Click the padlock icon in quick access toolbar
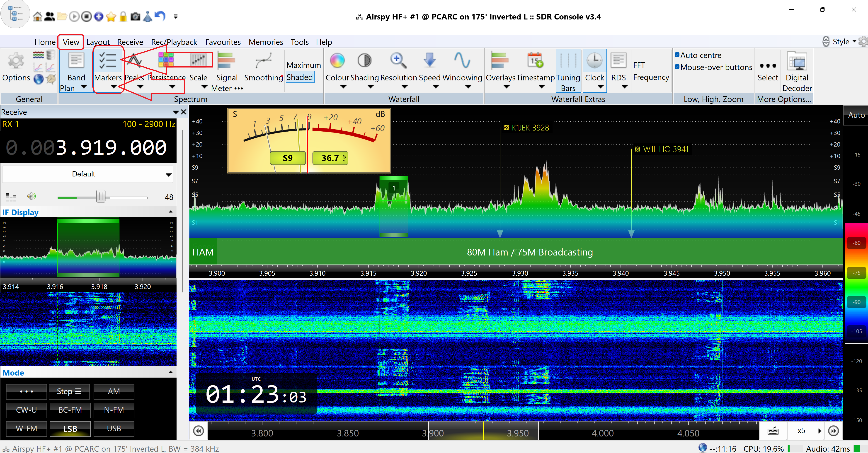This screenshot has width=868, height=453. pyautogui.click(x=123, y=16)
